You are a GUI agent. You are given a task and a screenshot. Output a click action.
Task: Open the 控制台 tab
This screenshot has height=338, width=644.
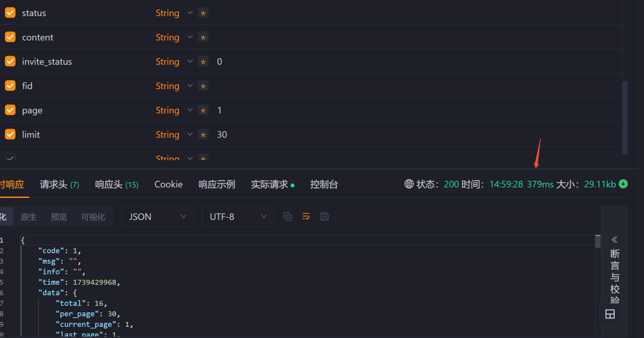(x=324, y=184)
